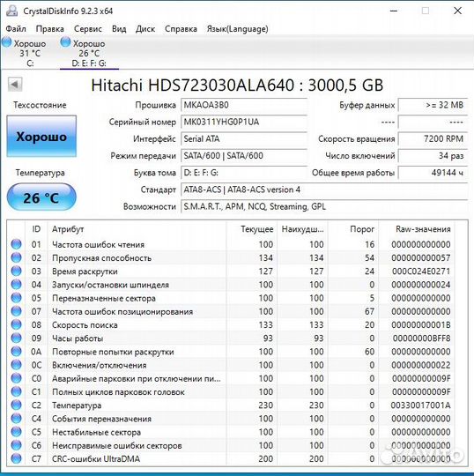This screenshot has width=474, height=476.
Task: Close the CrystalDiskInfo window
Action: point(457,11)
